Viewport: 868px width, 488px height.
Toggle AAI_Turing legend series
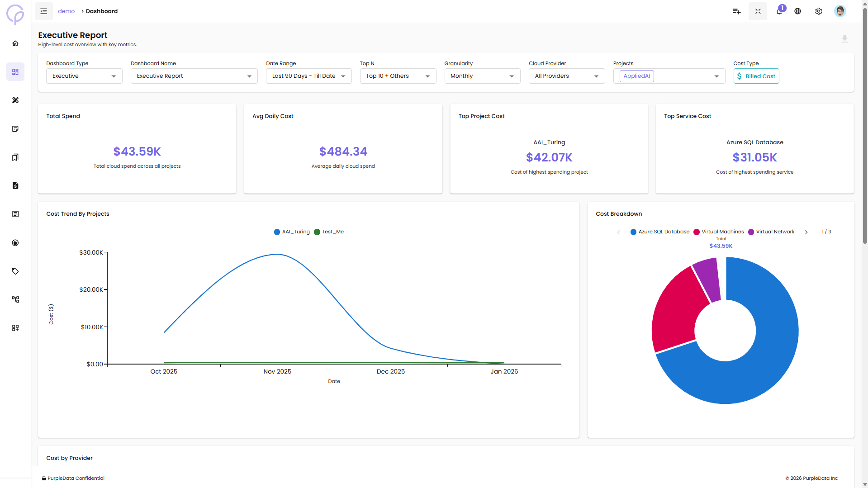click(292, 232)
